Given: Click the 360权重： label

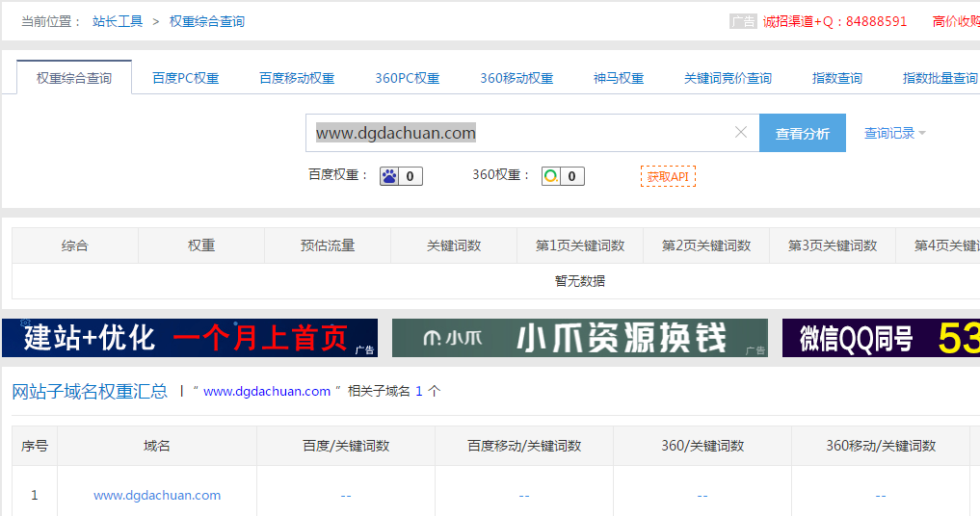Looking at the screenshot, I should [502, 175].
